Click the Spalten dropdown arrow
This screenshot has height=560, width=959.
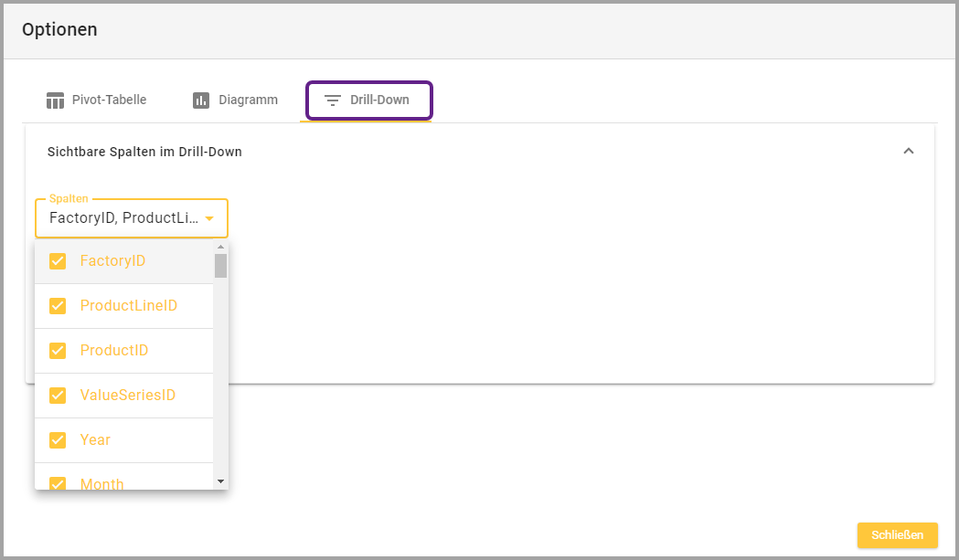209,218
